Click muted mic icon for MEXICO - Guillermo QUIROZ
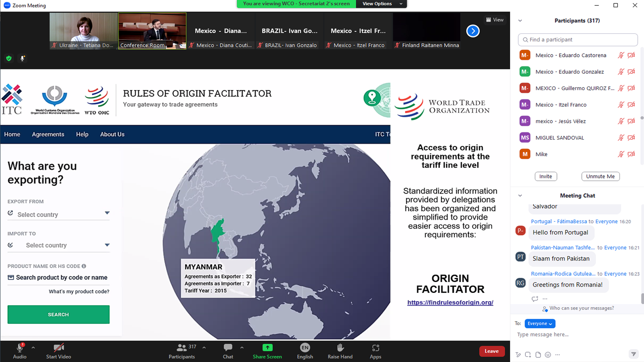This screenshot has height=362, width=644. (621, 88)
